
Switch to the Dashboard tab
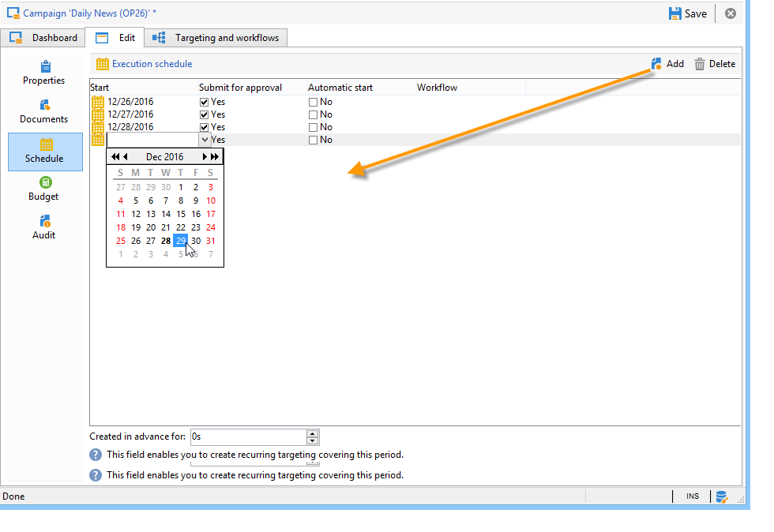[43, 38]
